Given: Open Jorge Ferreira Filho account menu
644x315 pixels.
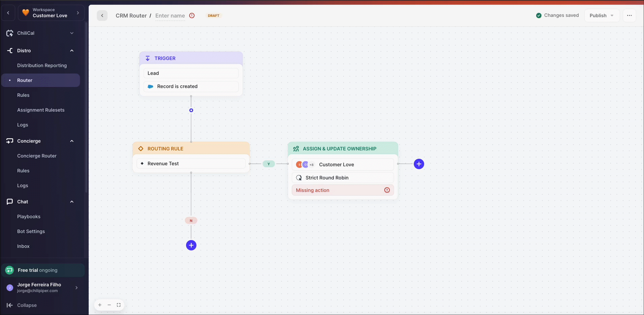Looking at the screenshot, I should 43,287.
